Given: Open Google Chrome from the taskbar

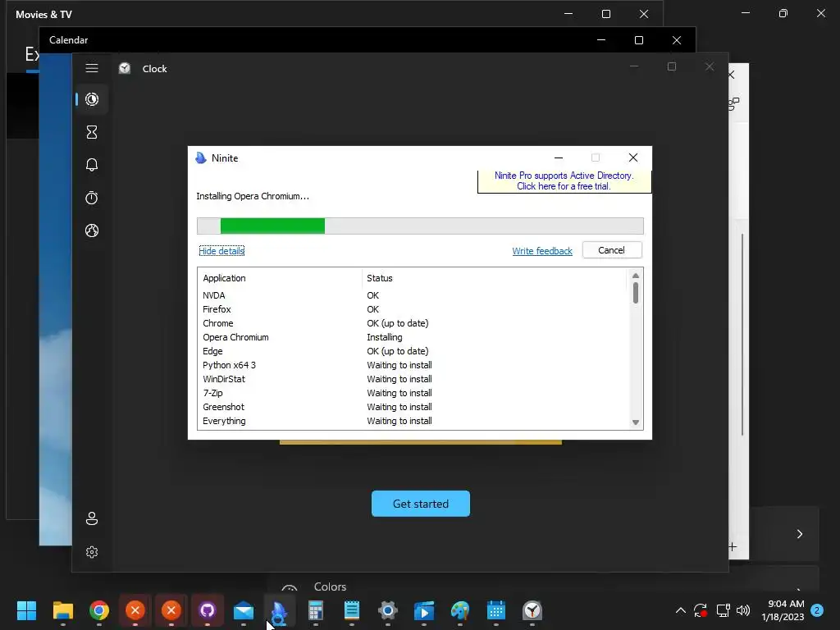Looking at the screenshot, I should (x=99, y=610).
